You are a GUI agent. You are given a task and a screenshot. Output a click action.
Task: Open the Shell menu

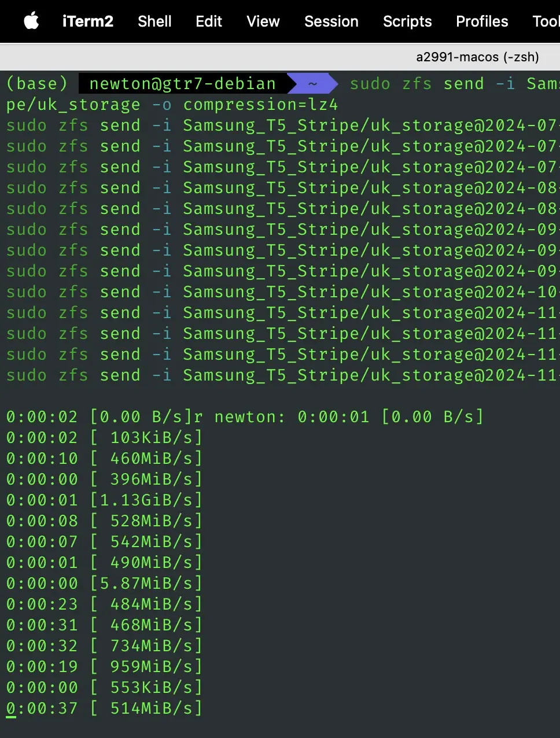tap(154, 21)
